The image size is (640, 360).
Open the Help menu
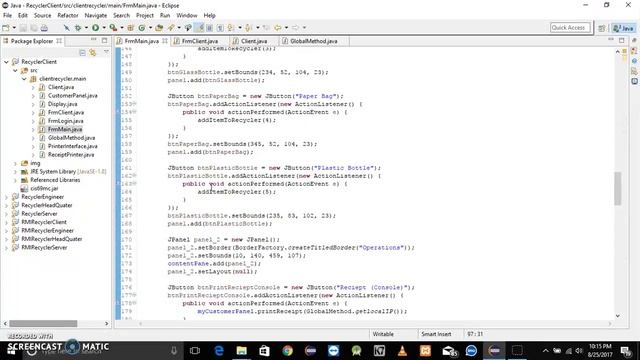click(x=209, y=16)
